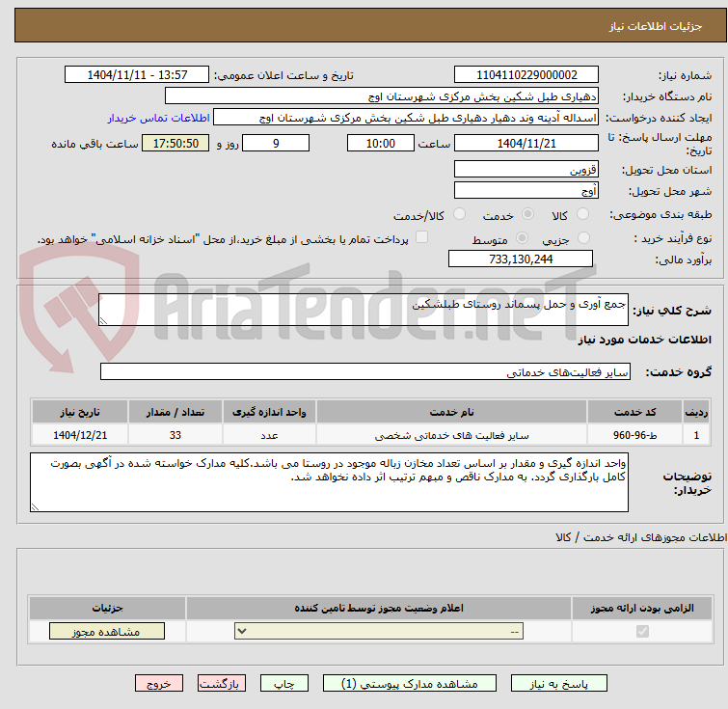Click the ردیف cell with value 1
Screen dimensions: 728x709
coord(696,435)
